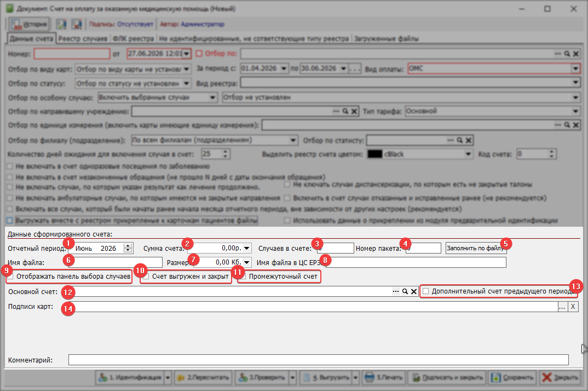Click magnifier in направившему учреждению field
This screenshot has height=391, width=588.
345,112
